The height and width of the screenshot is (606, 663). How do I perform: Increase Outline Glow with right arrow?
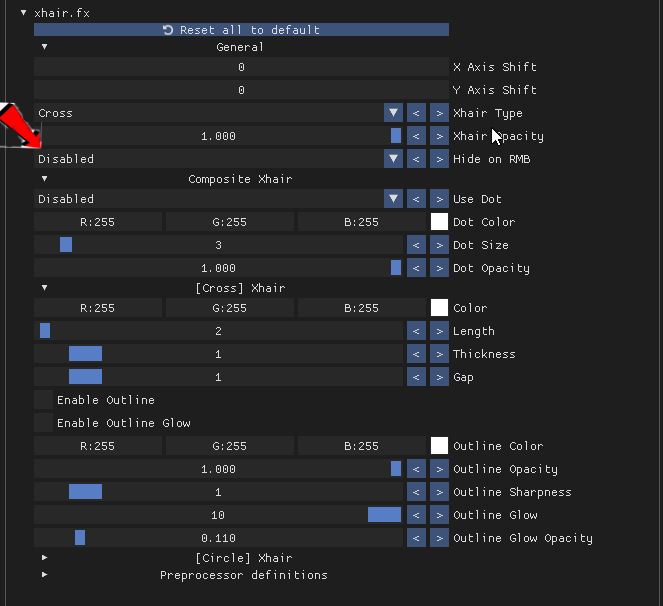439,515
